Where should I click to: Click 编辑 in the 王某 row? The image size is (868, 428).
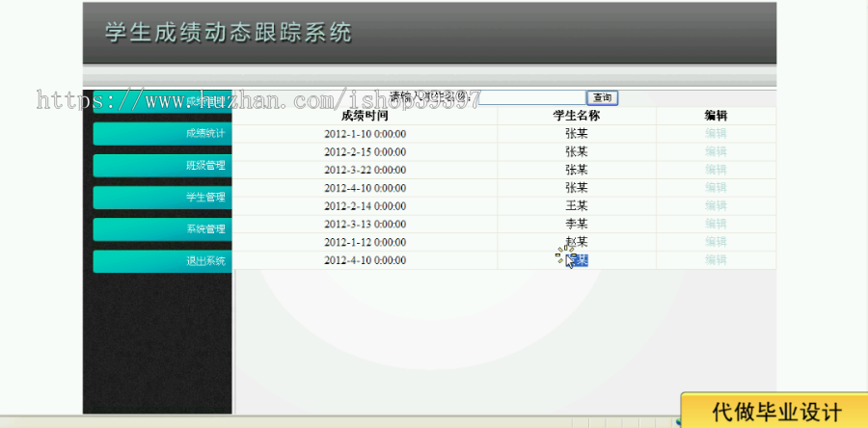716,206
